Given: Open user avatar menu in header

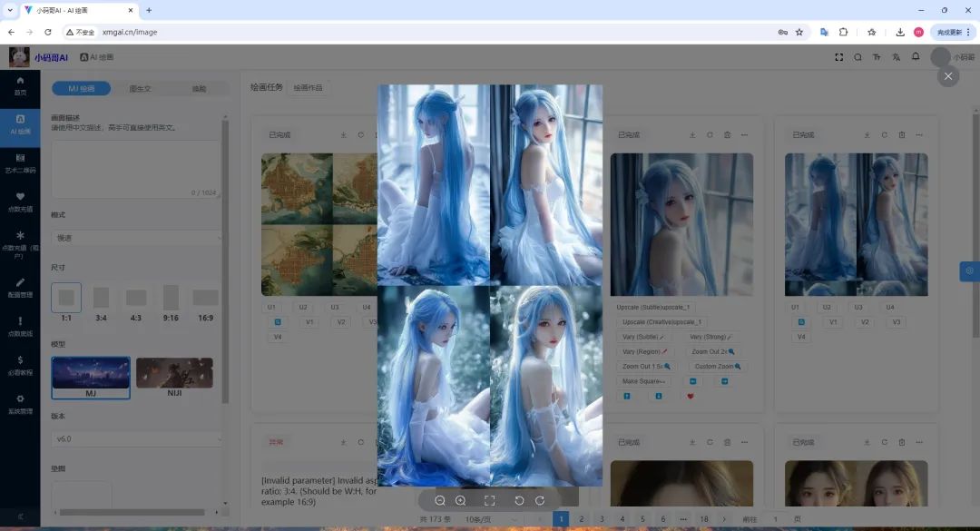Looking at the screenshot, I should pos(940,57).
